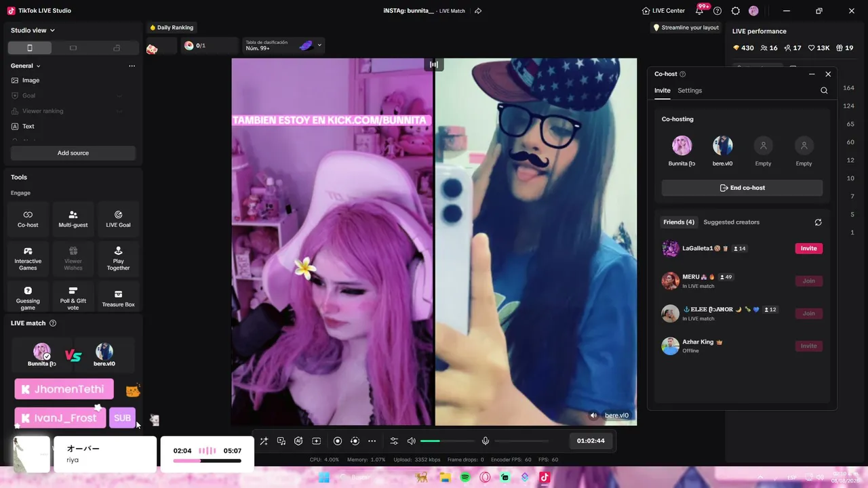Open the Guessing game tool
This screenshot has height=488, width=868.
pyautogui.click(x=28, y=298)
